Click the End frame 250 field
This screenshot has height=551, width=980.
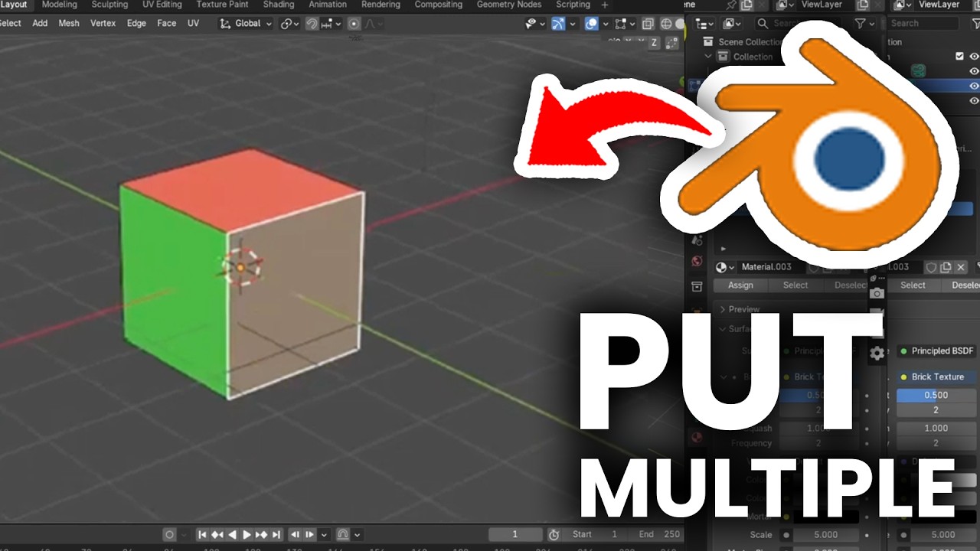659,534
